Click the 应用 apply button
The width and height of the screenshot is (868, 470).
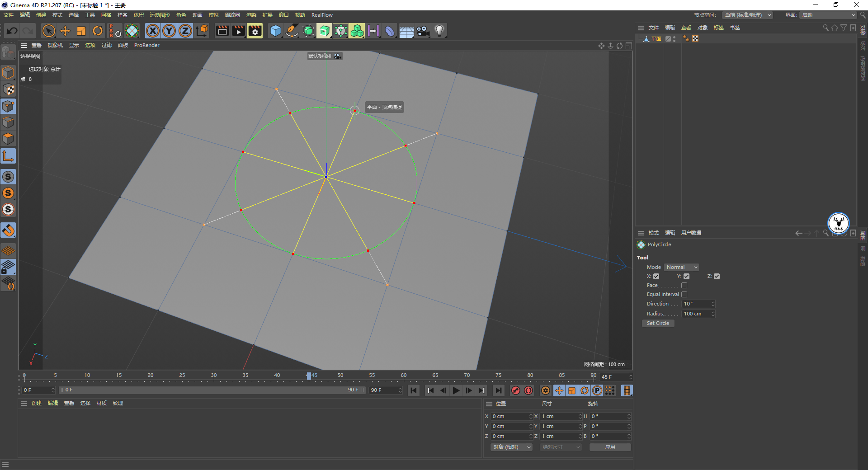point(610,447)
